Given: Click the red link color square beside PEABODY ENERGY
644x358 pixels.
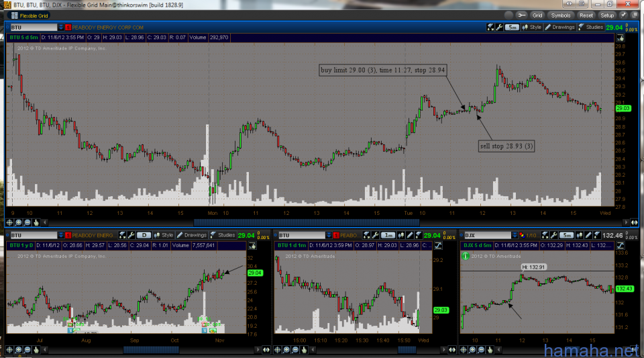Looking at the screenshot, I should tap(68, 27).
